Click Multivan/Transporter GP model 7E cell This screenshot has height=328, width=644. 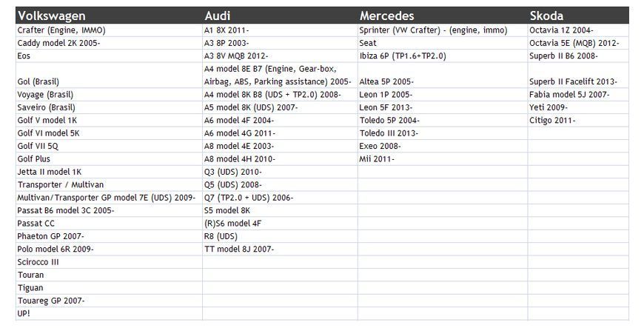[x=109, y=198]
